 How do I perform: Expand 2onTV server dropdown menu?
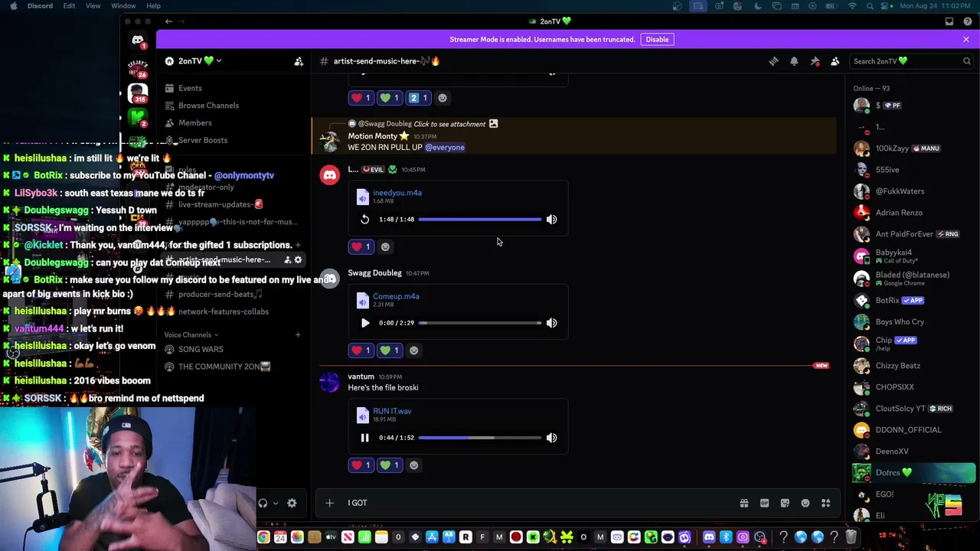click(x=218, y=61)
